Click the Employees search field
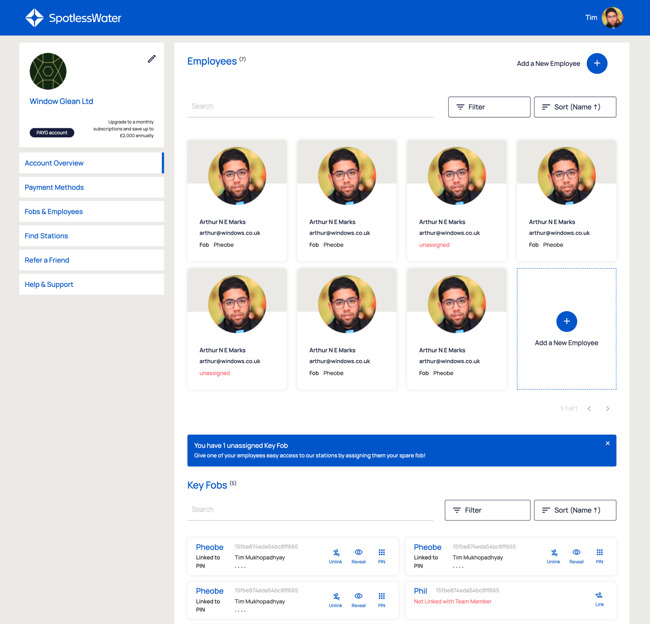The height and width of the screenshot is (624, 650). [310, 106]
